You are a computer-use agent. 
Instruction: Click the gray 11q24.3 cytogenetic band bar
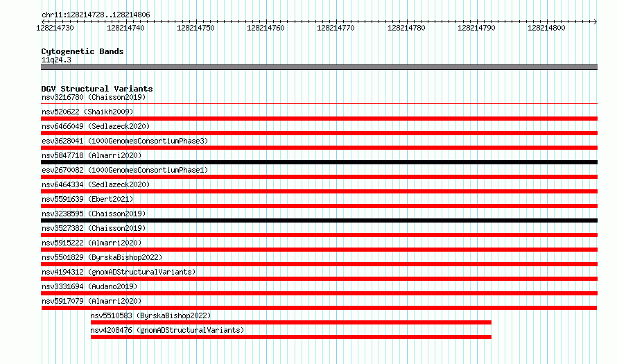tap(319, 67)
